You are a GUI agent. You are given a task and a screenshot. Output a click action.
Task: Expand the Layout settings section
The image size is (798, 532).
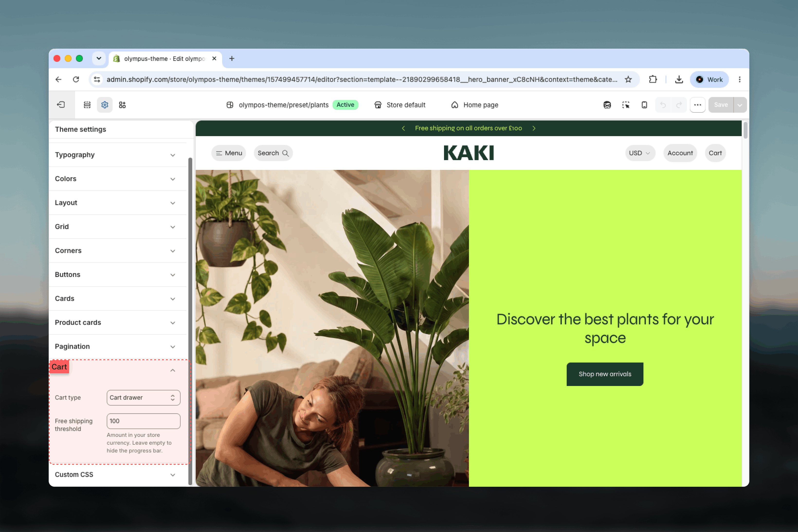tap(118, 203)
